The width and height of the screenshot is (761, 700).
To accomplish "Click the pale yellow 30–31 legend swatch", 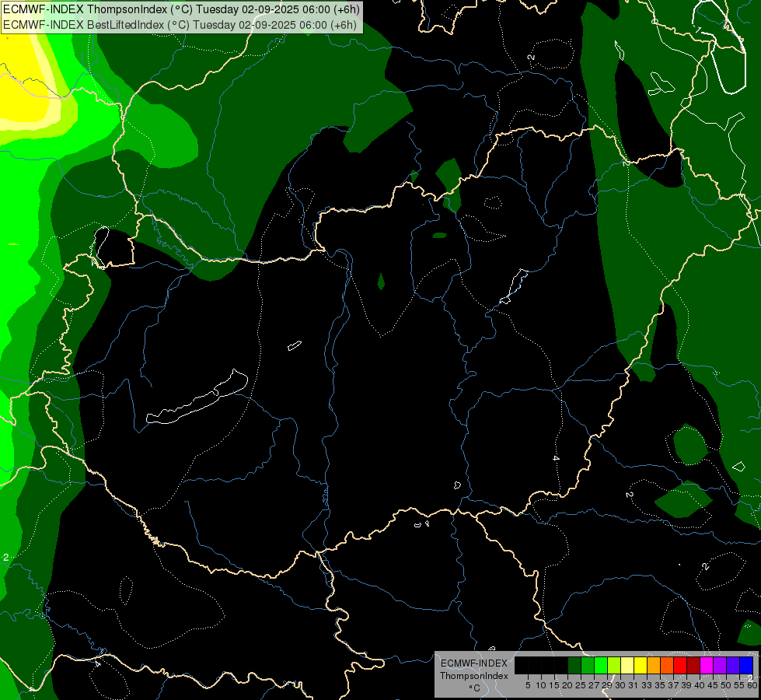I will 627,665.
